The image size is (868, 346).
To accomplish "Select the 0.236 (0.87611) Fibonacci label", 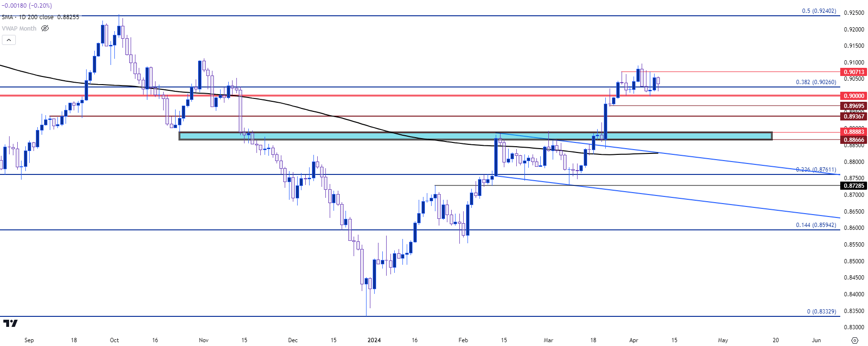I will pos(816,170).
